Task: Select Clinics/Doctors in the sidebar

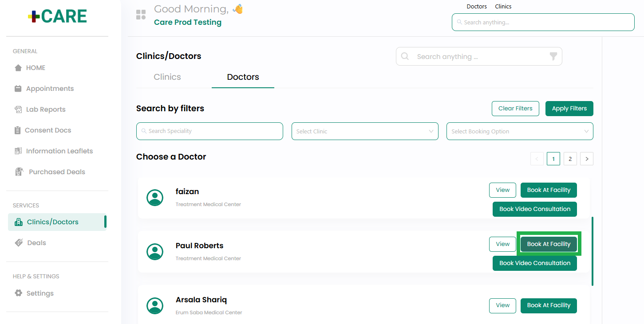Action: tap(57, 222)
